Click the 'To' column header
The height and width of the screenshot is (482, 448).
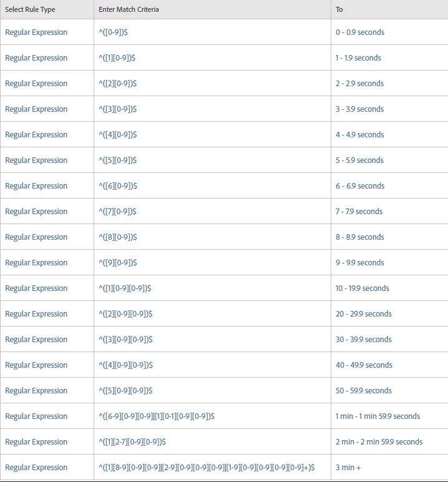click(x=339, y=9)
